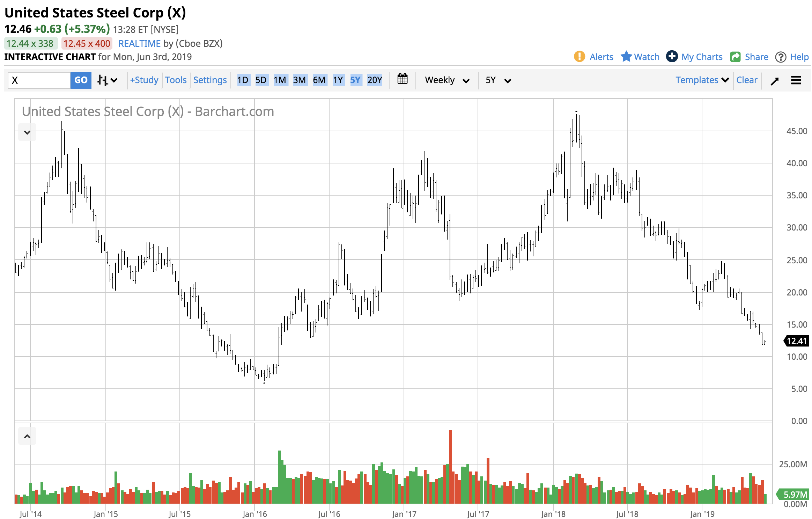
Task: Click the Share text link
Action: click(756, 57)
